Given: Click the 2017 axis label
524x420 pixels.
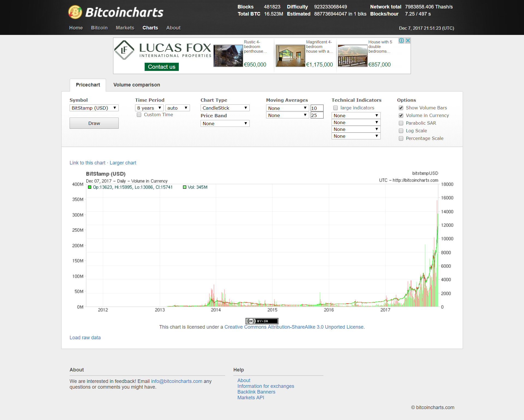Looking at the screenshot, I should (x=385, y=310).
